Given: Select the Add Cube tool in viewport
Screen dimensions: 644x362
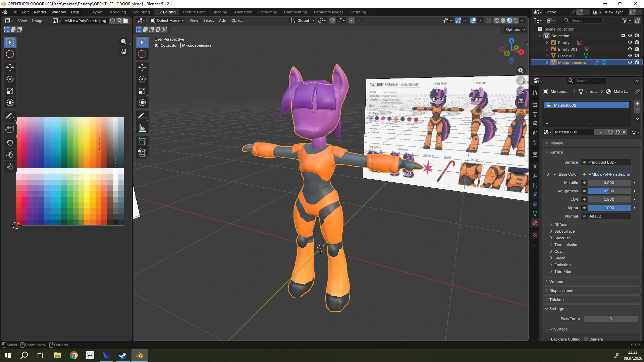Looking at the screenshot, I should [x=142, y=141].
